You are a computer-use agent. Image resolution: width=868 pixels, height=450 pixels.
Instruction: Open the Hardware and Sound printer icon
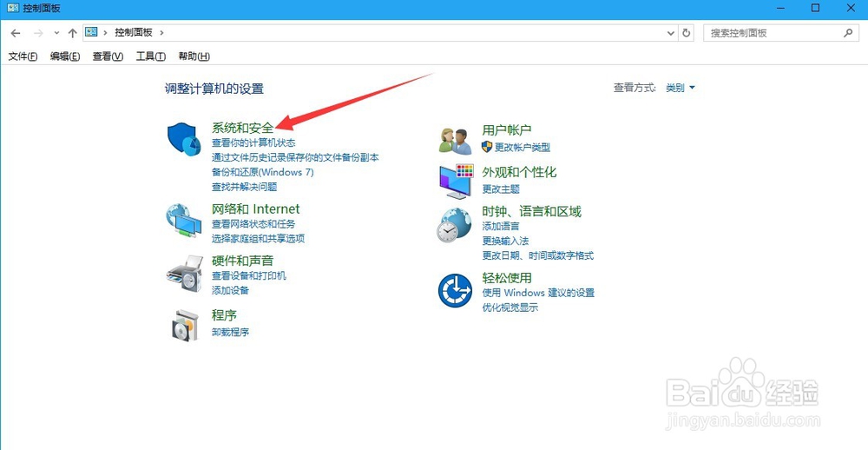tap(184, 273)
